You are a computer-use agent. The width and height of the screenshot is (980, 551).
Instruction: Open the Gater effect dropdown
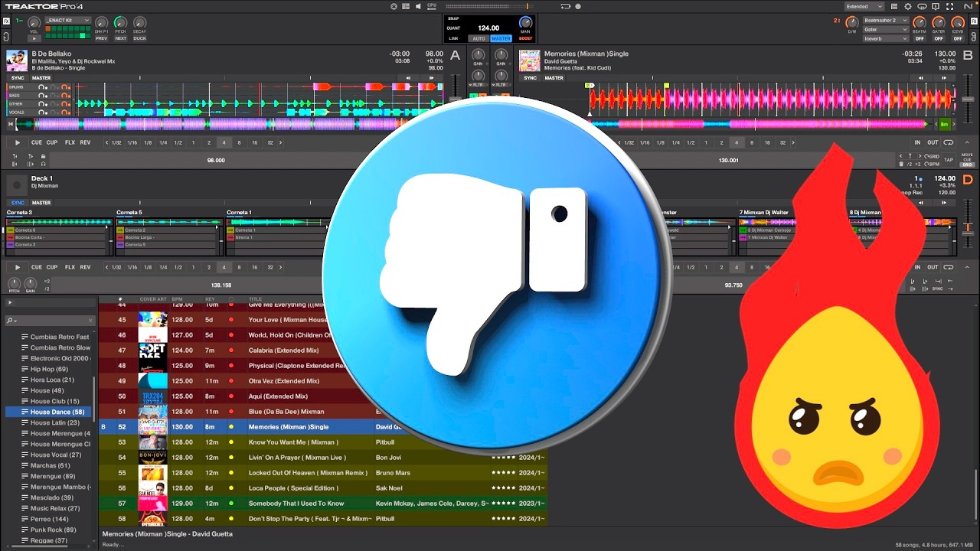click(886, 29)
